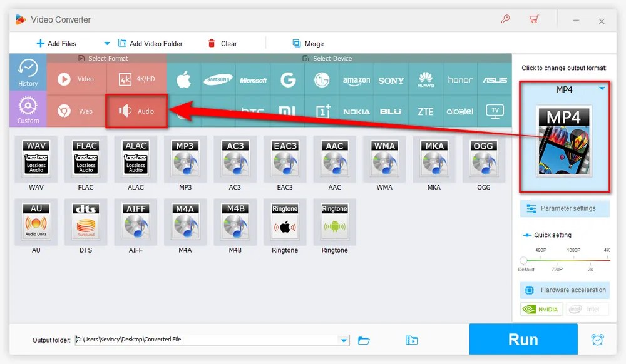Open the converted files folder icon

tap(411, 340)
